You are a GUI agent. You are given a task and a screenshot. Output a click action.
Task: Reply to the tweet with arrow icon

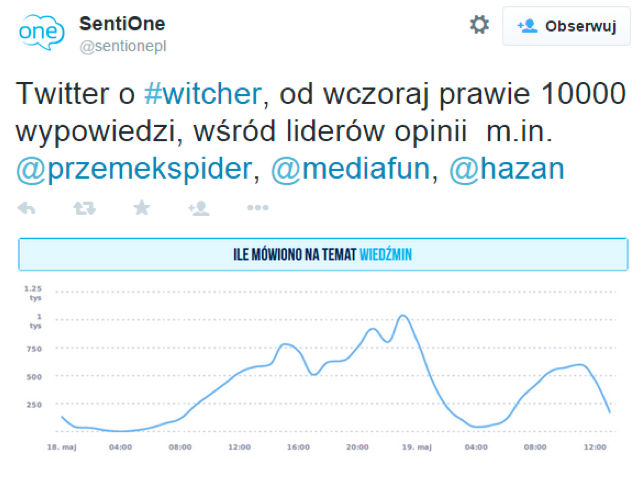pyautogui.click(x=27, y=208)
